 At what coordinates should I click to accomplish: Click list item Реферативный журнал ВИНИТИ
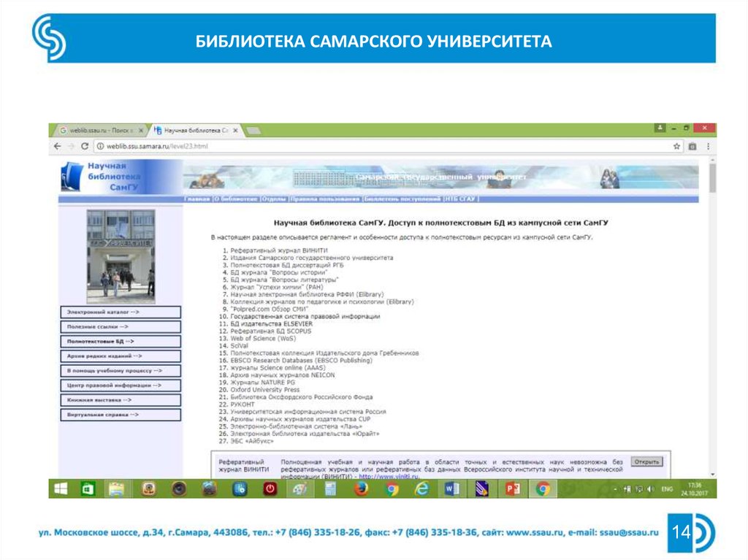[x=278, y=250]
